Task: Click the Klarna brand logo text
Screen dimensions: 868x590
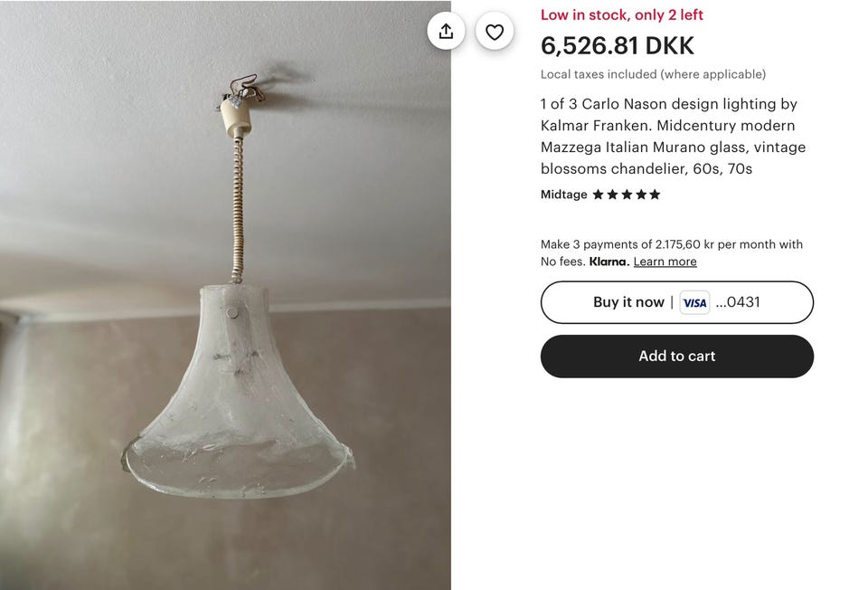Action: 608,262
